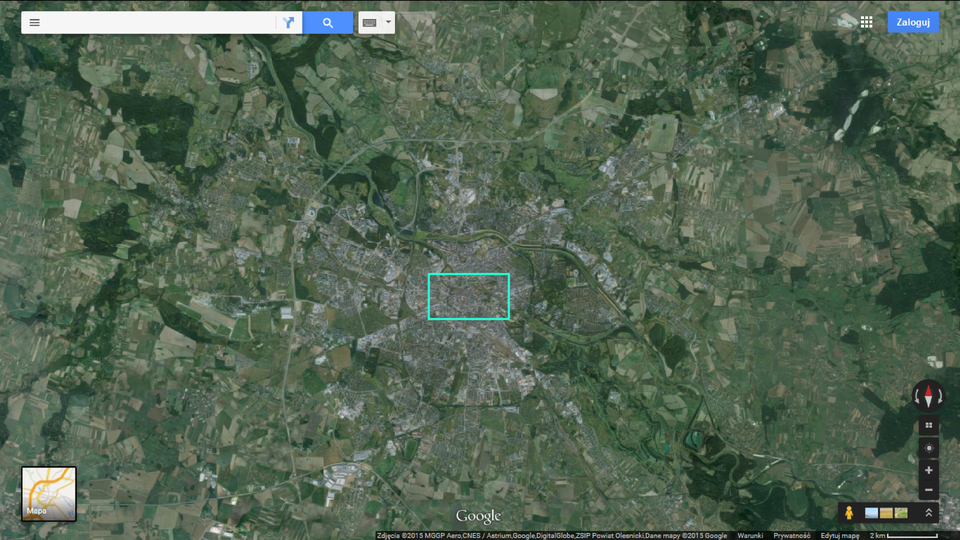
Task: Open the Warunki link
Action: (750, 536)
